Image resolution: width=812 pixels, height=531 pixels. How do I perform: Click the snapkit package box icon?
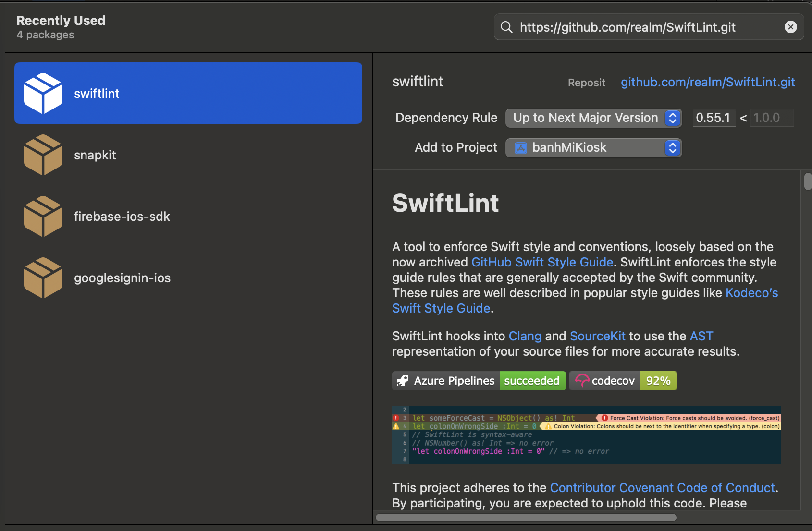click(43, 155)
